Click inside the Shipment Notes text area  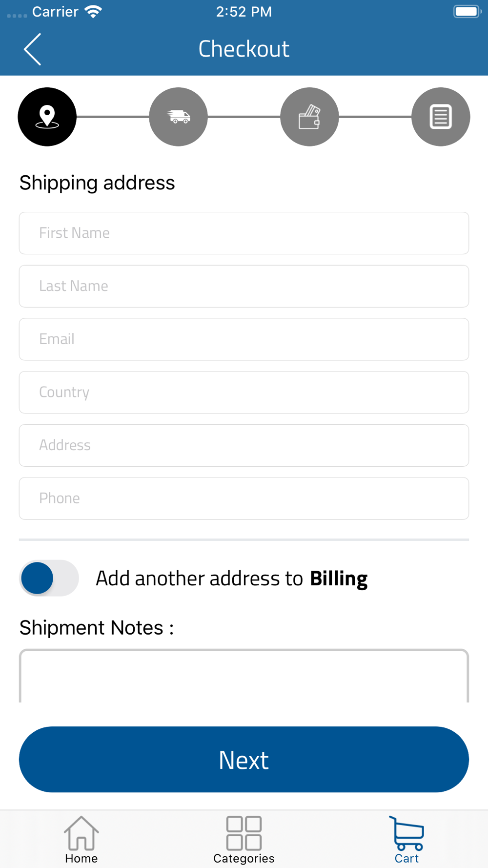[244, 676]
